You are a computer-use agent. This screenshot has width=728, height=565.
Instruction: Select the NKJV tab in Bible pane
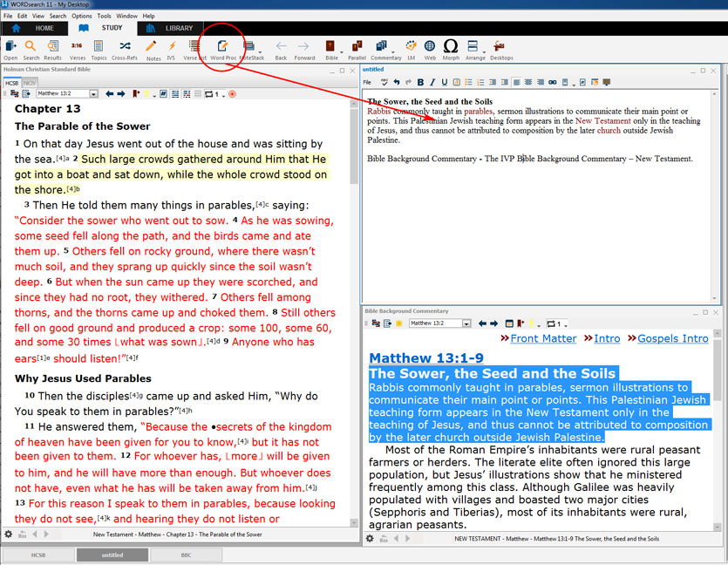click(x=30, y=83)
